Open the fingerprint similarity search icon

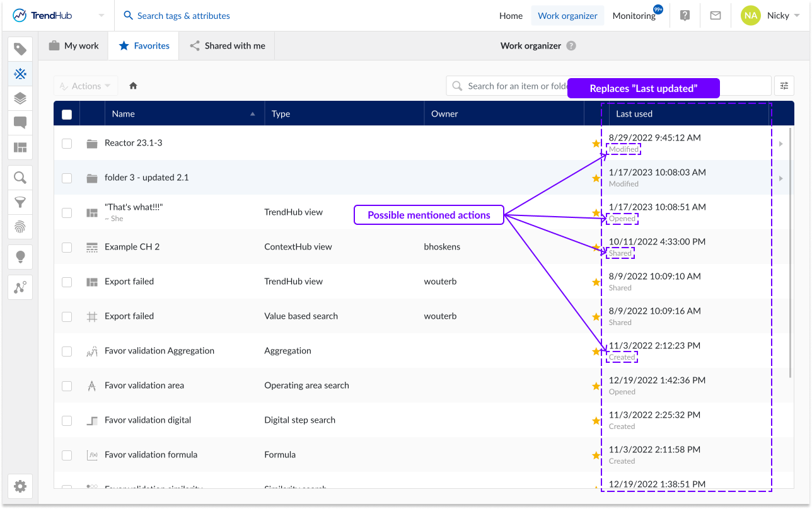tap(20, 227)
